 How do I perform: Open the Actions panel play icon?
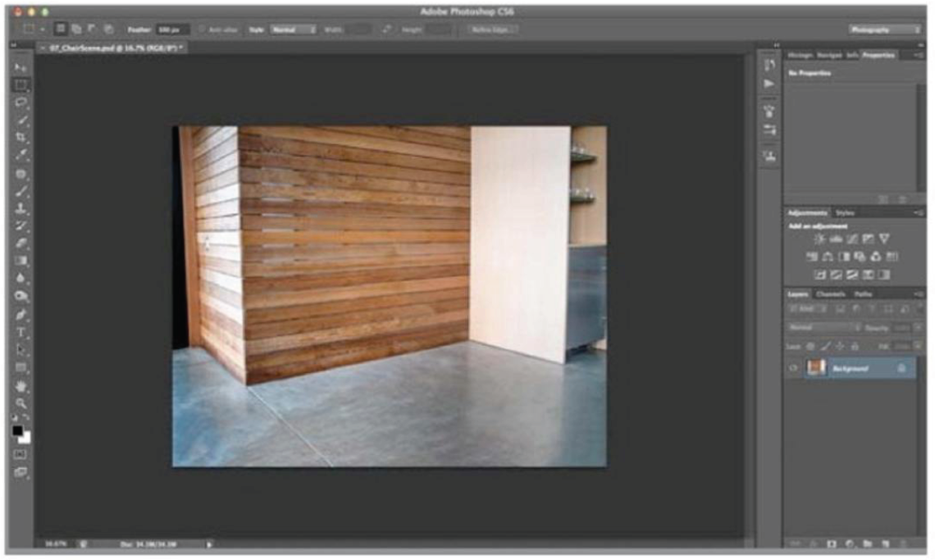(769, 84)
